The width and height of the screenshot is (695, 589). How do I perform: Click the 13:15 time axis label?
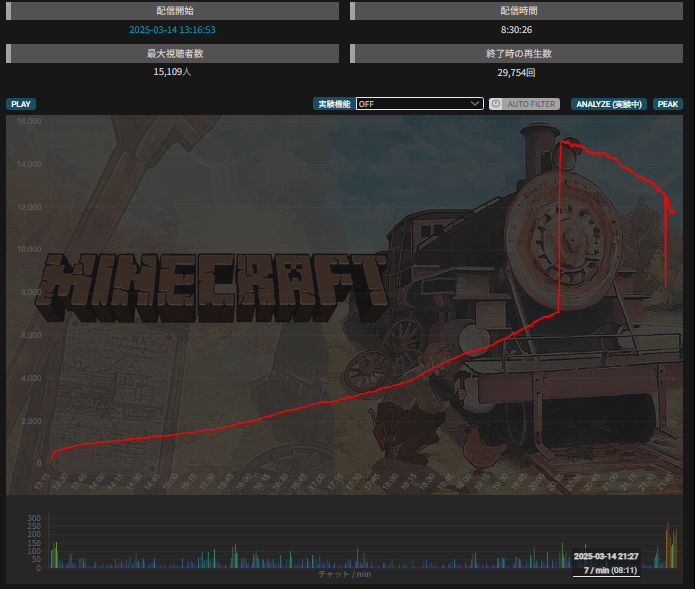click(x=43, y=481)
